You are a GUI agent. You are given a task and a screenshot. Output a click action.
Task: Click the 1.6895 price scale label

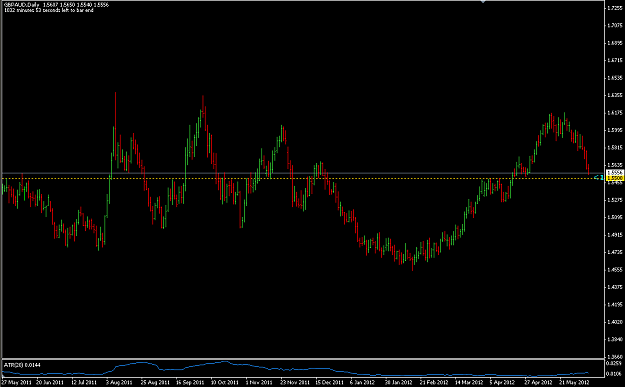coord(614,43)
